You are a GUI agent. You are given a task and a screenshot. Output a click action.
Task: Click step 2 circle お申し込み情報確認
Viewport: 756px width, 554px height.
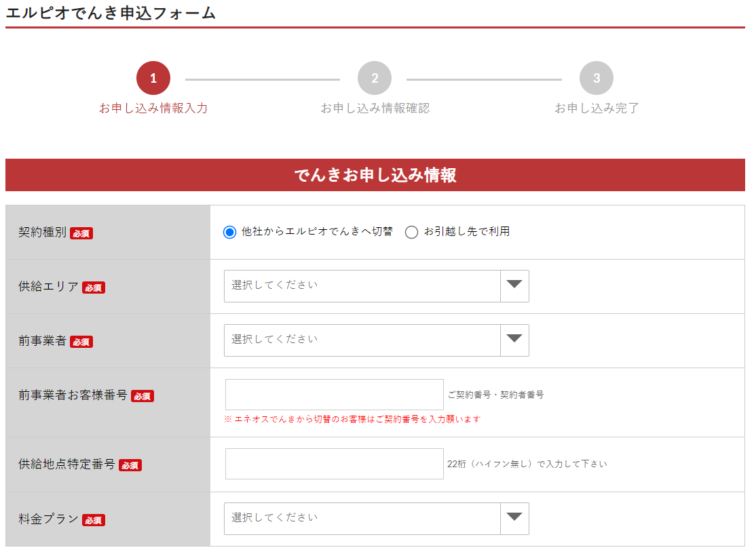375,78
